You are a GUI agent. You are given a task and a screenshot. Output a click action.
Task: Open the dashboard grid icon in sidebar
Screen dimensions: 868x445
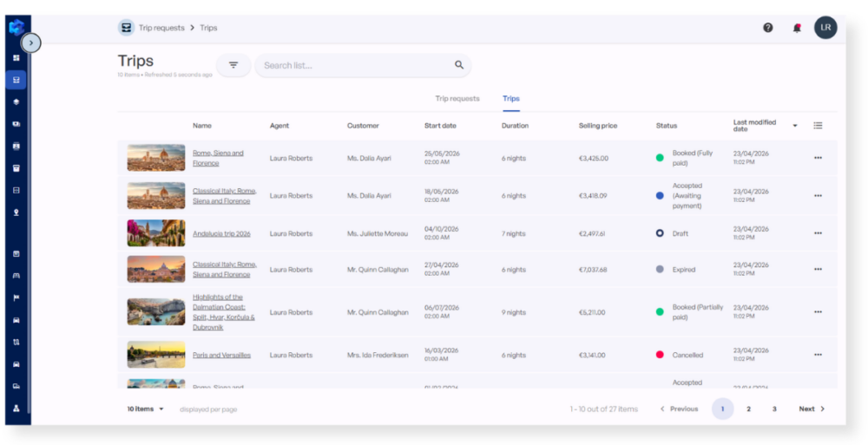[x=16, y=57]
